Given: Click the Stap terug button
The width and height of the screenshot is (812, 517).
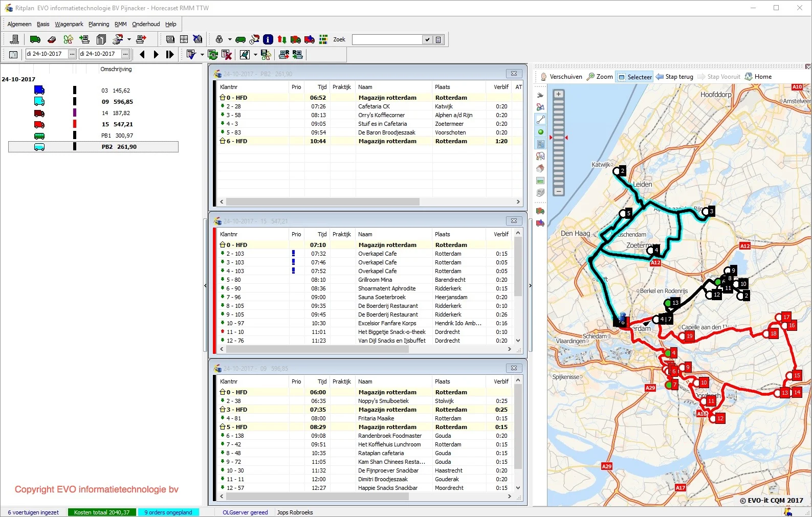Looking at the screenshot, I should (675, 77).
